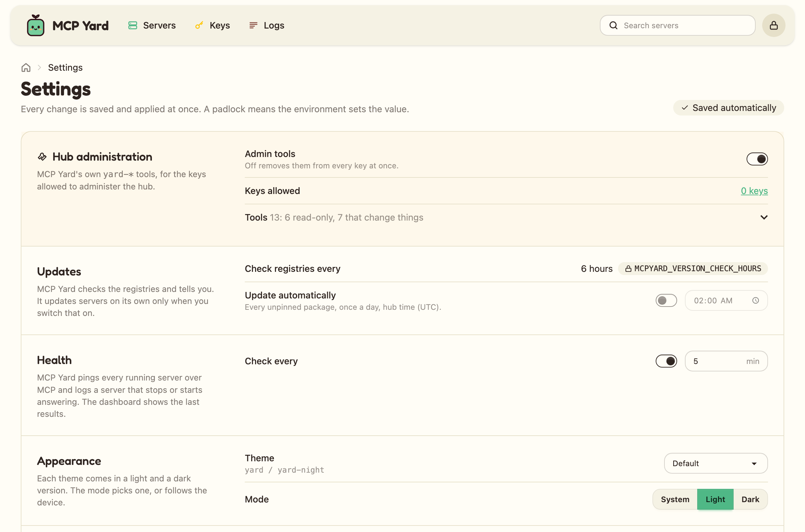Click the 02:00 AM time field
805x532 pixels.
pos(726,301)
